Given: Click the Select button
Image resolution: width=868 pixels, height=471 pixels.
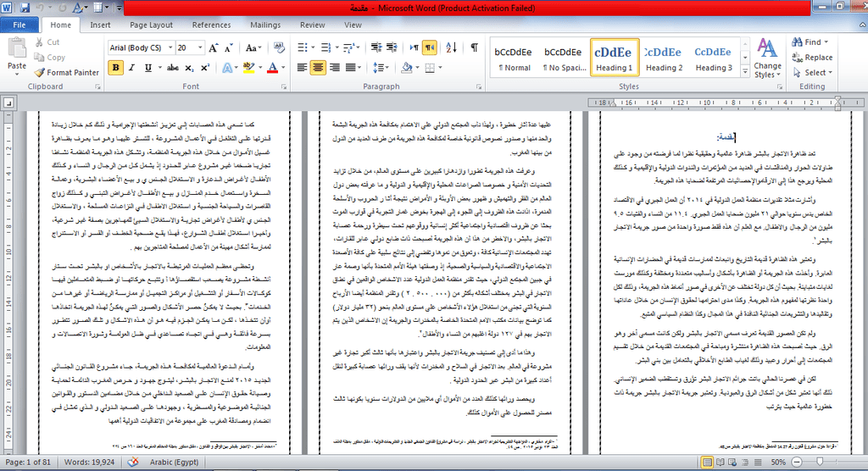Looking at the screenshot, I should [x=812, y=73].
